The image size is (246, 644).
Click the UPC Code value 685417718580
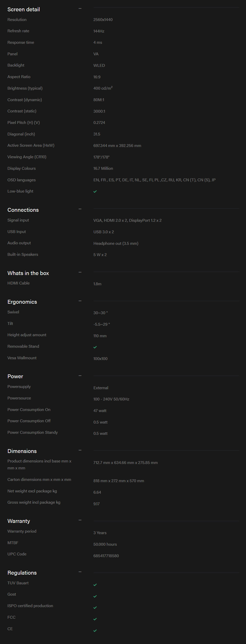(x=106, y=556)
